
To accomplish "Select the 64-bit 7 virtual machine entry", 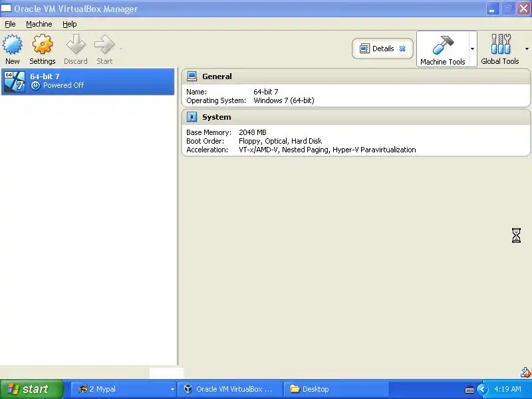I will (x=88, y=81).
